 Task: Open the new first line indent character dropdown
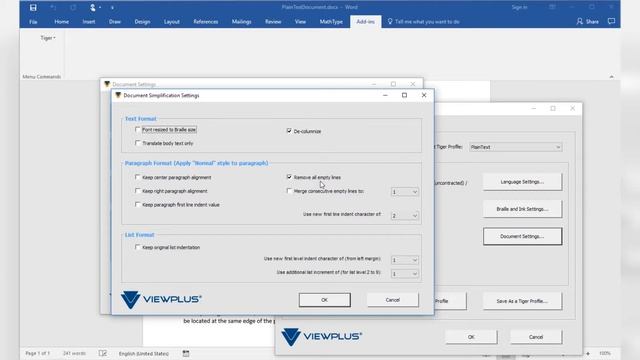click(x=404, y=216)
